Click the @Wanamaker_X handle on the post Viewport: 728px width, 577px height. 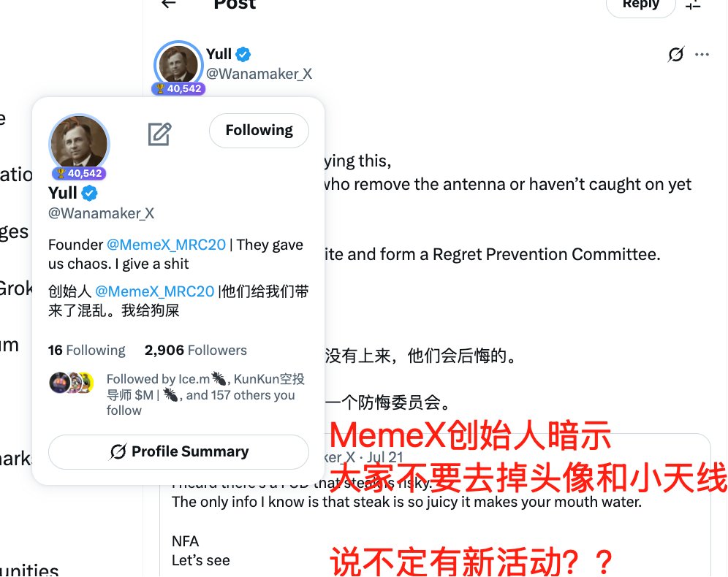259,74
